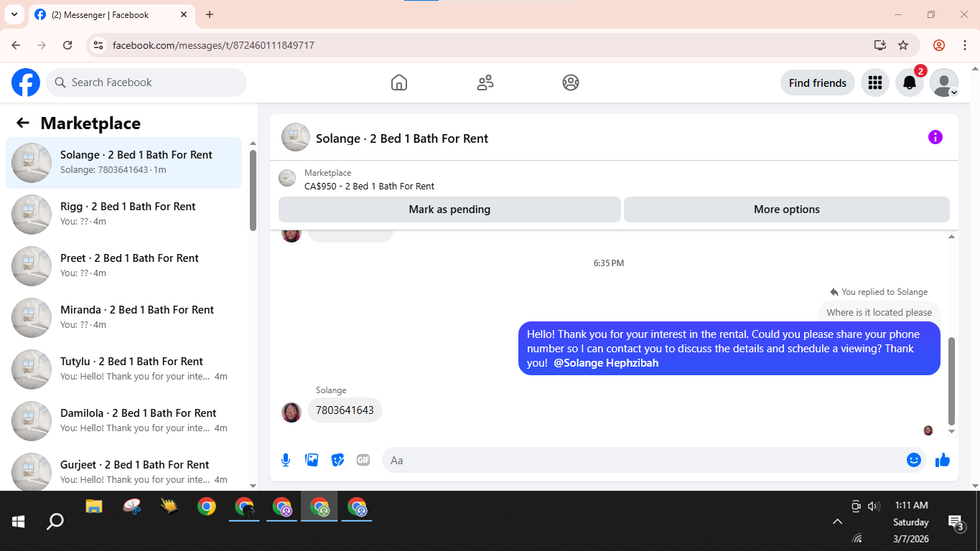The height and width of the screenshot is (551, 980).
Task: Click More options button
Action: tap(786, 209)
